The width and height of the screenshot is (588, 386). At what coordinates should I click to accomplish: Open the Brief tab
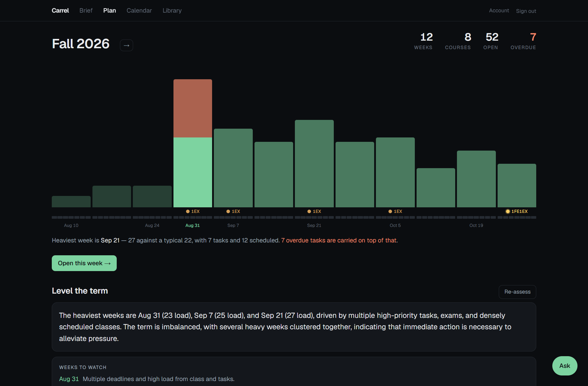[86, 11]
